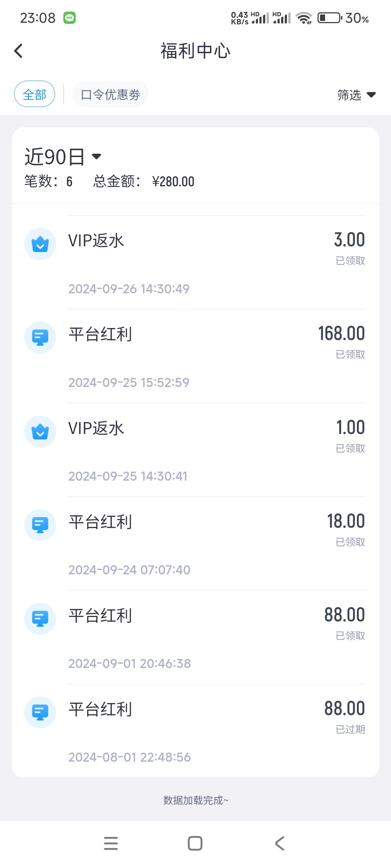This screenshot has height=868, width=391.
Task: Select the 全部 tab
Action: click(x=34, y=94)
